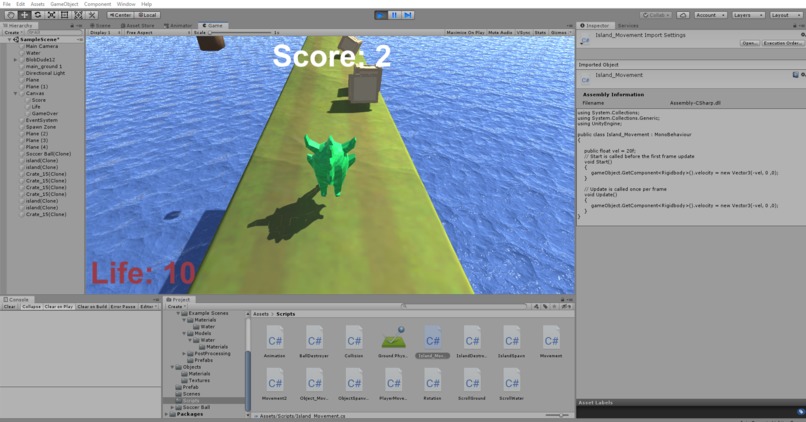Select Spawn Zone in Hierarchy
806x422 pixels.
tap(41, 127)
